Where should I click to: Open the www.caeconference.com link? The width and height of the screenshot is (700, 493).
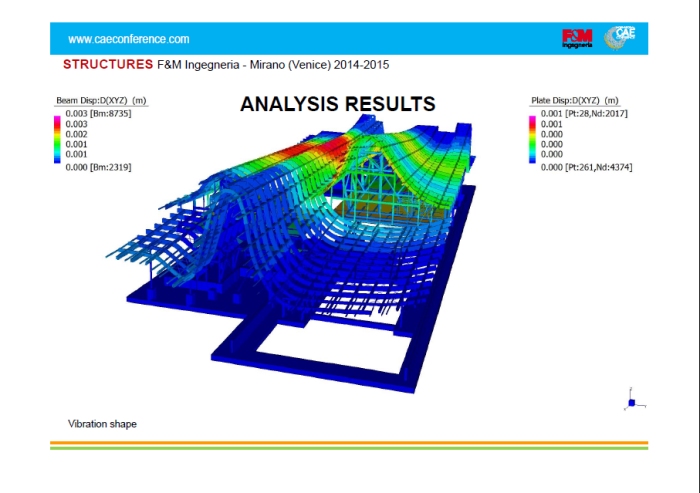tap(128, 39)
